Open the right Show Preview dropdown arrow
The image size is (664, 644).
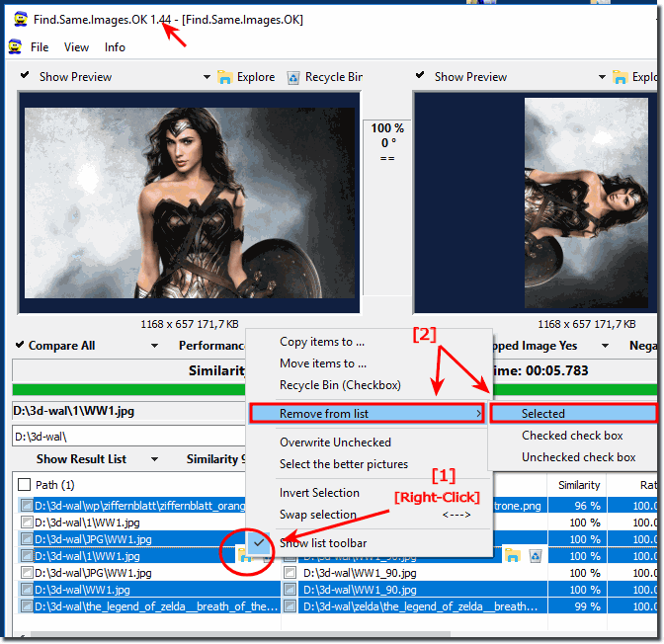point(602,77)
